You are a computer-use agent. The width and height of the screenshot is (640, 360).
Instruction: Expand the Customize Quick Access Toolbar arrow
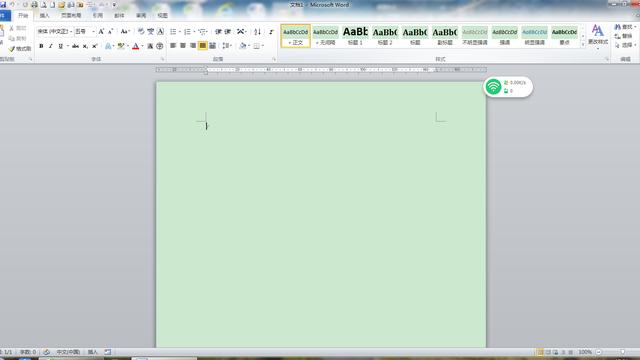114,5
